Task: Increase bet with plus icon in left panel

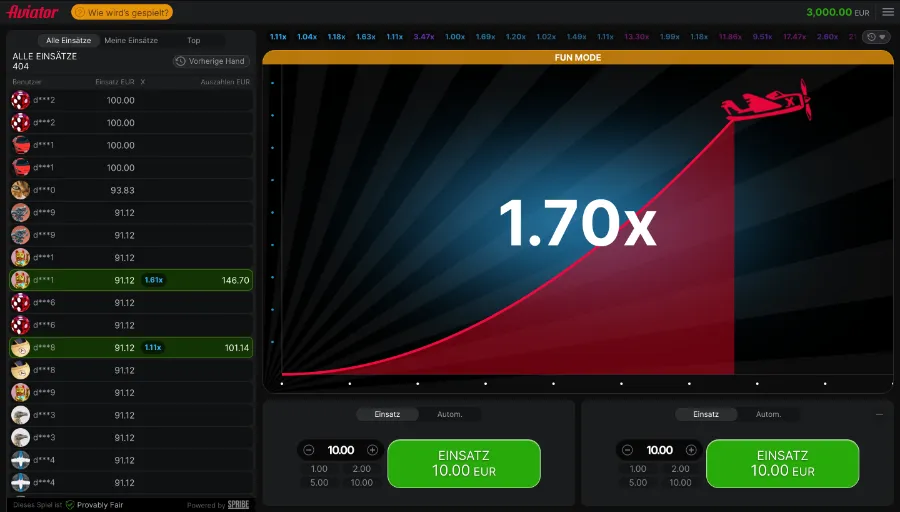Action: coord(372,450)
